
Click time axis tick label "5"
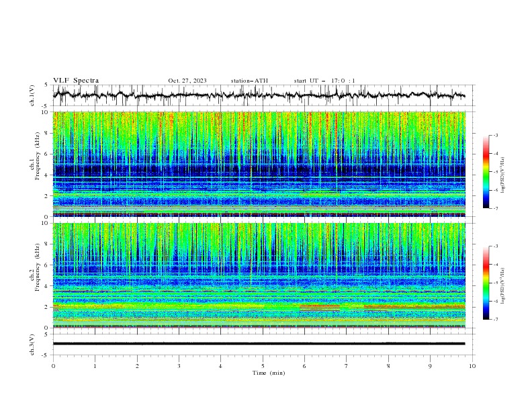[x=263, y=366]
